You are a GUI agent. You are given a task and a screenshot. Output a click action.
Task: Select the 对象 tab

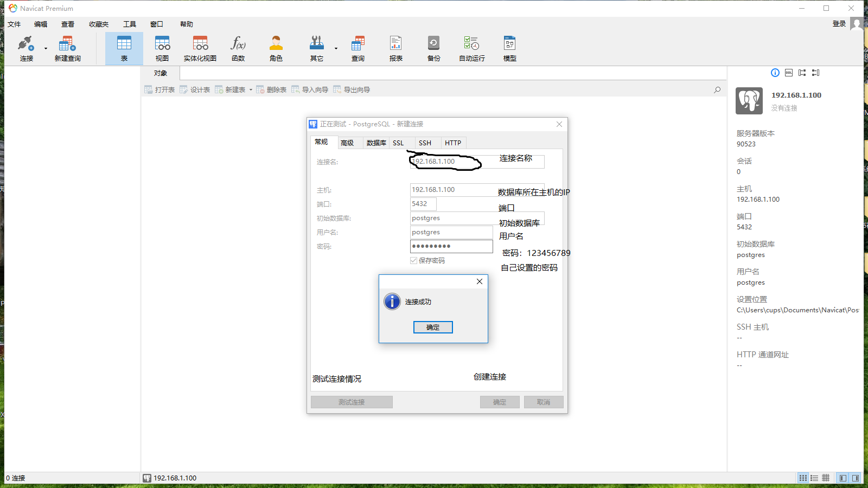click(x=160, y=73)
